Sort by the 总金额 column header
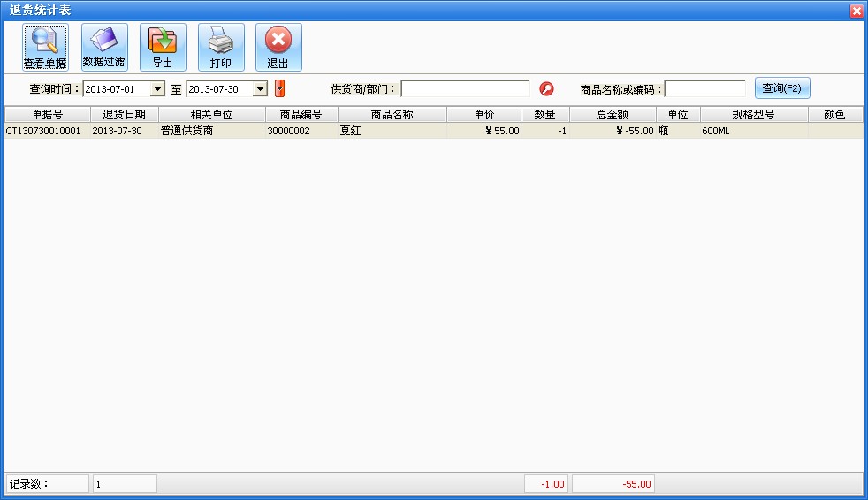Screen dimensions: 868x500 613,115
